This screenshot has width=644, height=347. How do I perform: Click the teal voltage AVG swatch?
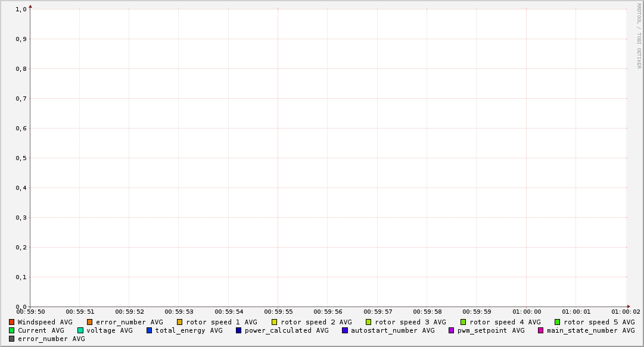[x=80, y=330]
